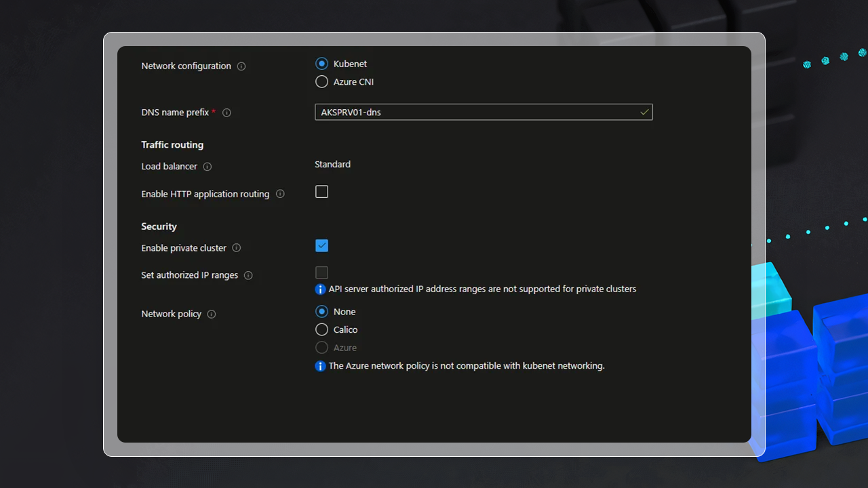Click blue info icon on API server message
868x488 pixels.
(321, 289)
